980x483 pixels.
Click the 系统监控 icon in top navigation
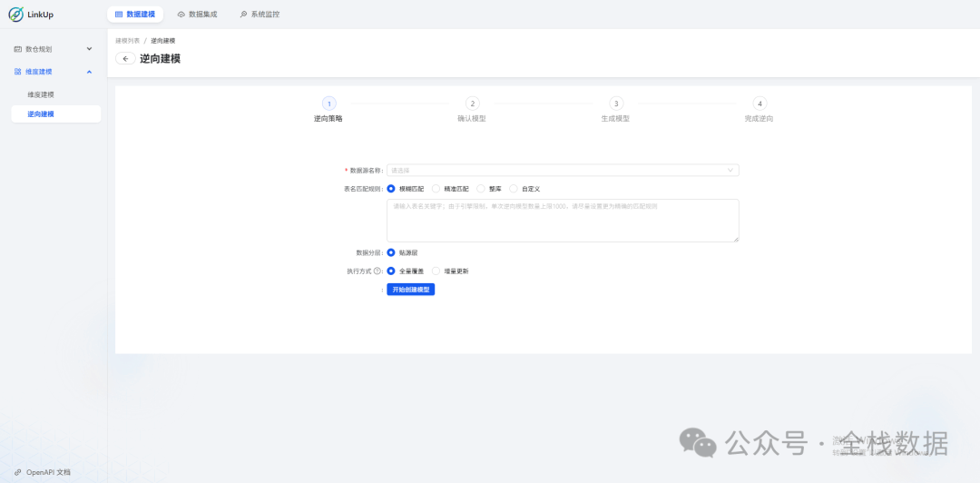point(243,15)
